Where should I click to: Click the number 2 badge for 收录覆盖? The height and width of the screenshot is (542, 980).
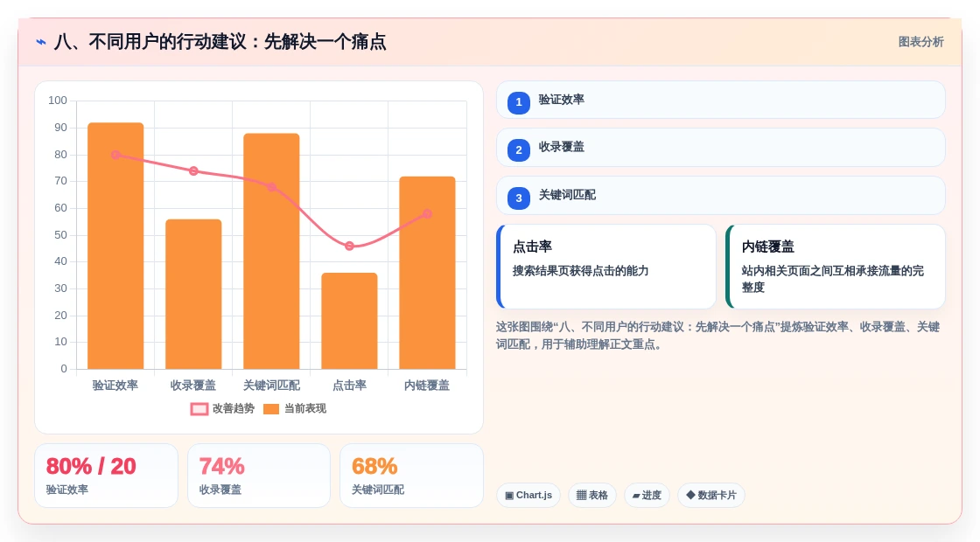coord(519,149)
